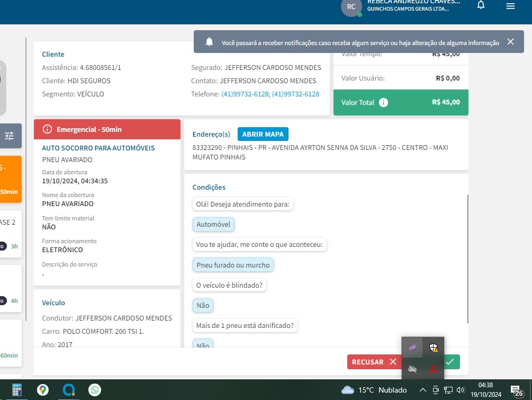Click the opening date 19/10/2024, 04:34:35
Screen dimensions: 532x400
75,181
